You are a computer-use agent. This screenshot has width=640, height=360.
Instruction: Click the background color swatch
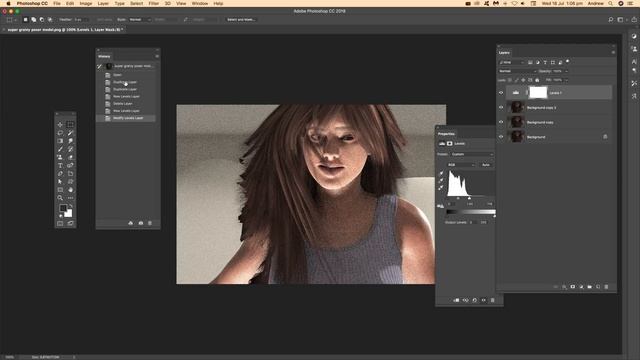coord(69,213)
